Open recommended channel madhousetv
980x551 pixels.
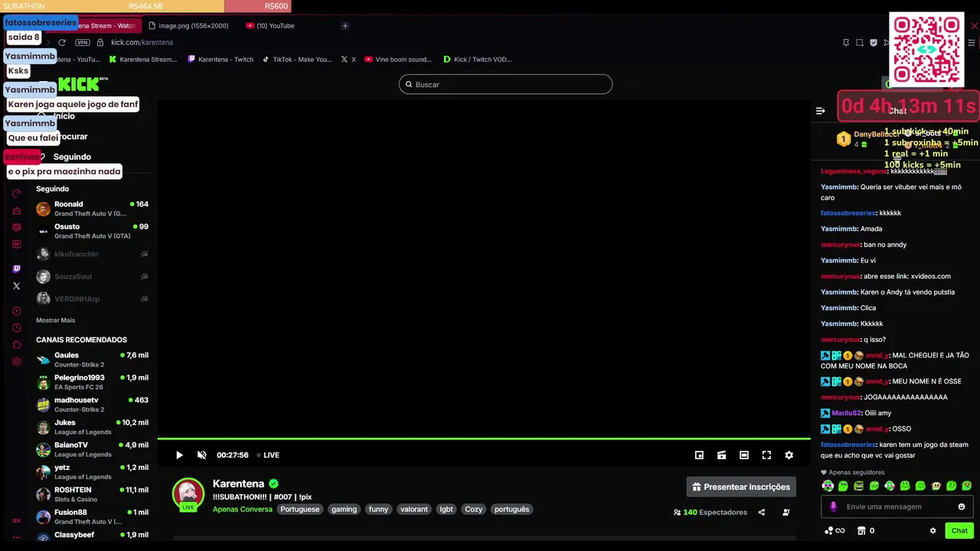click(92, 404)
